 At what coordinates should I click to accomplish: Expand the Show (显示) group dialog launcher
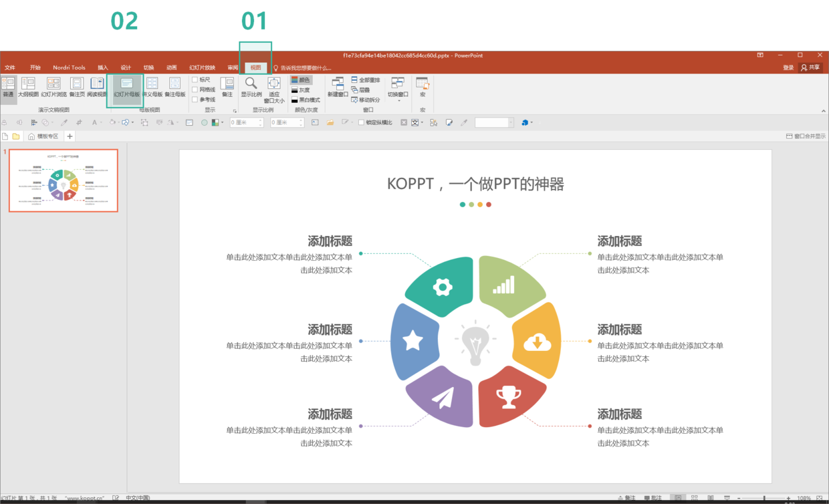[235, 111]
